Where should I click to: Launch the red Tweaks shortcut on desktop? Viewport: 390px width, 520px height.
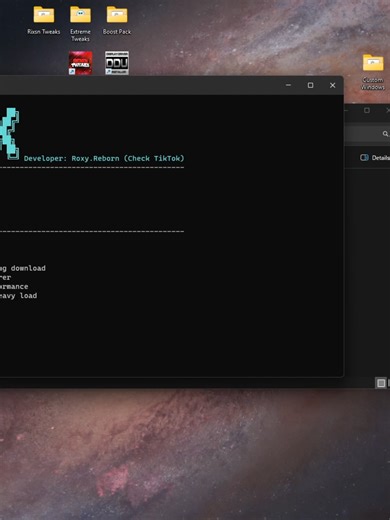80,63
